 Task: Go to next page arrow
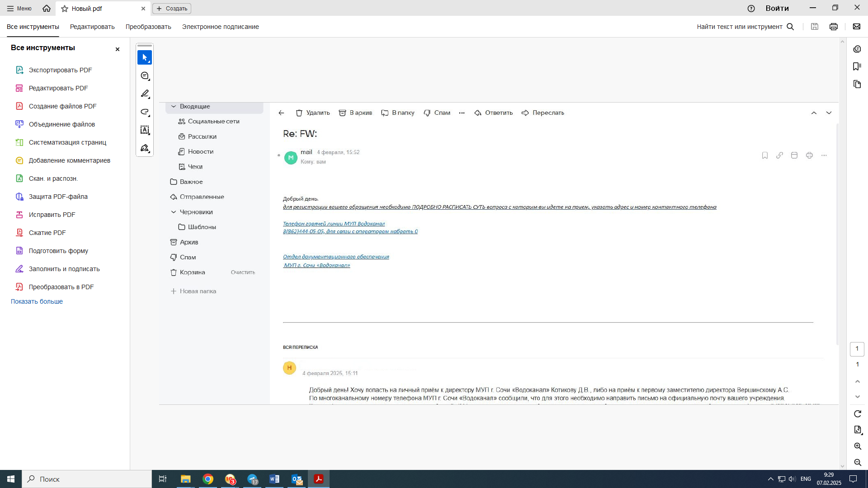(858, 397)
